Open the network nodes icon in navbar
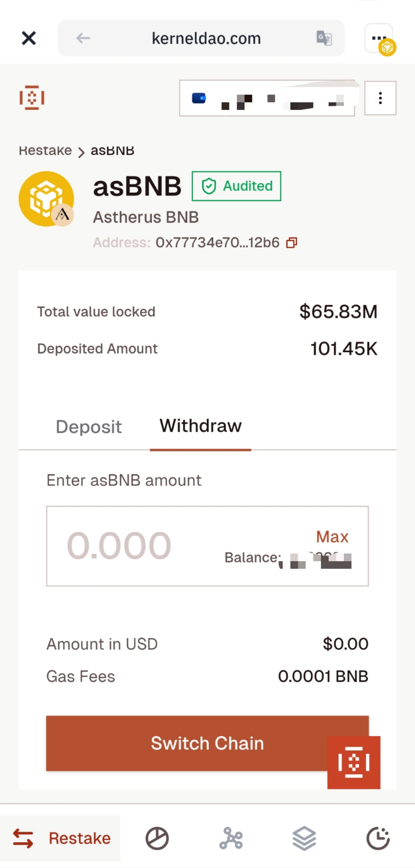Image resolution: width=415 pixels, height=868 pixels. (231, 838)
